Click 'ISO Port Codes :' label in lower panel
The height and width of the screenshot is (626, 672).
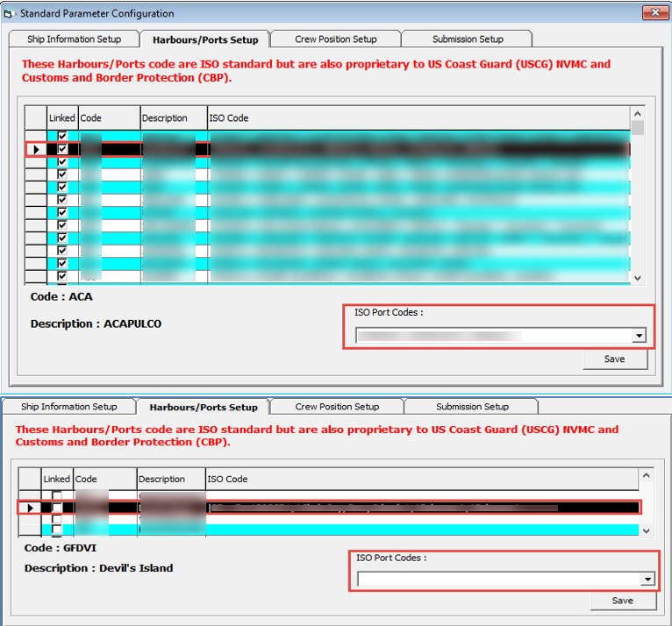[391, 558]
